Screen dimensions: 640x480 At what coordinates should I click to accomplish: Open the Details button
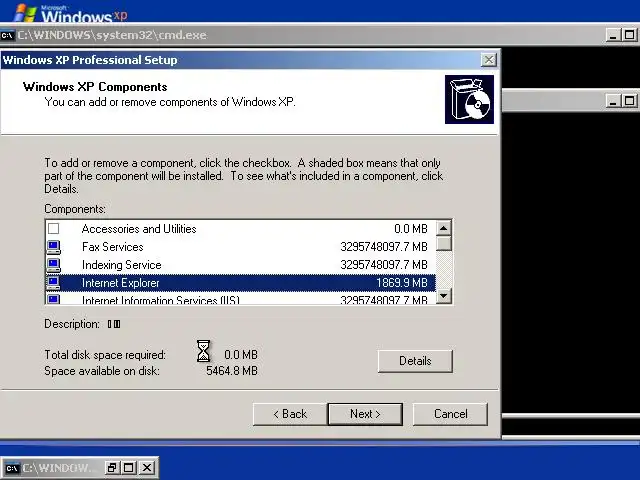[415, 361]
